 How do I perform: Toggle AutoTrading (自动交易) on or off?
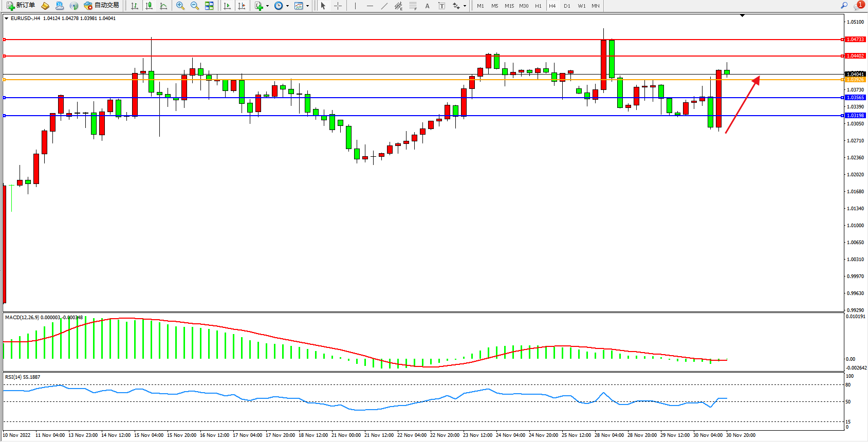[102, 6]
